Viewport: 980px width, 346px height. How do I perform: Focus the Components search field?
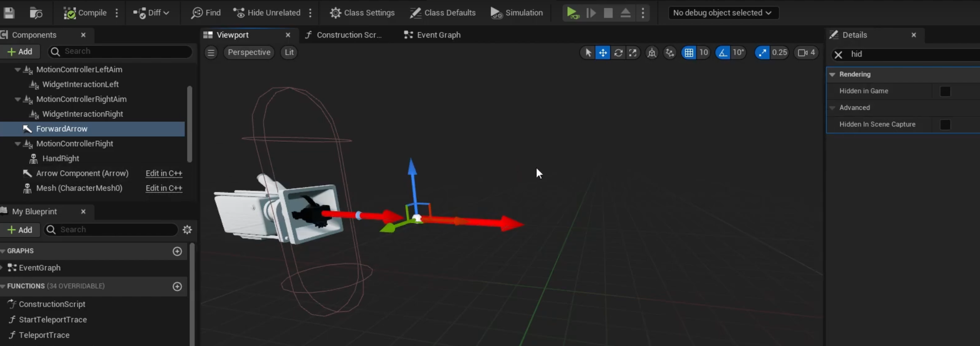point(120,51)
